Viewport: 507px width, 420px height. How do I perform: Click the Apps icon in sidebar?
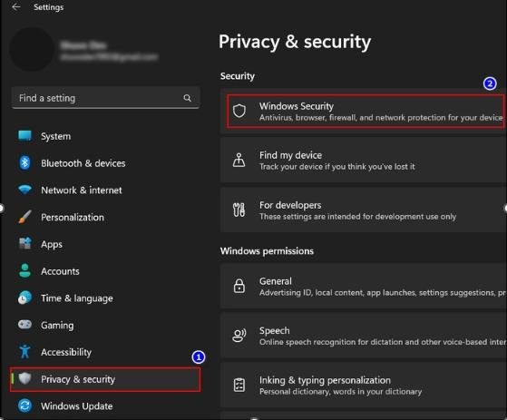coord(24,243)
